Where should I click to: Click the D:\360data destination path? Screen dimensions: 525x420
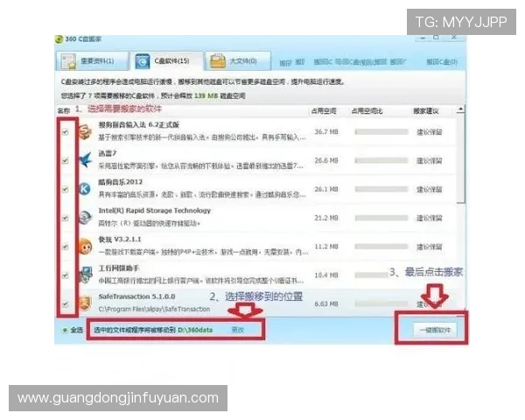pyautogui.click(x=195, y=330)
